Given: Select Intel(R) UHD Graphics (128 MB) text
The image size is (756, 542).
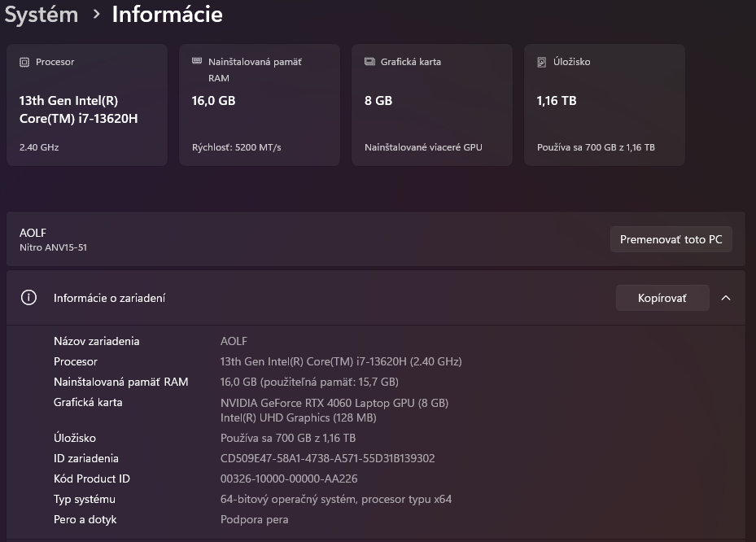Looking at the screenshot, I should 299,417.
